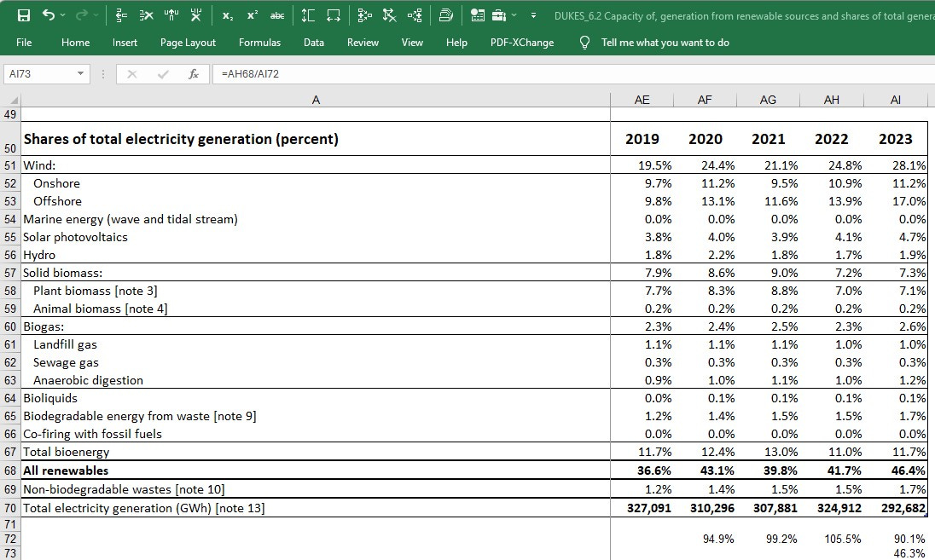
Task: Click the Delete Sheet Rows icon
Action: pyautogui.click(x=146, y=15)
